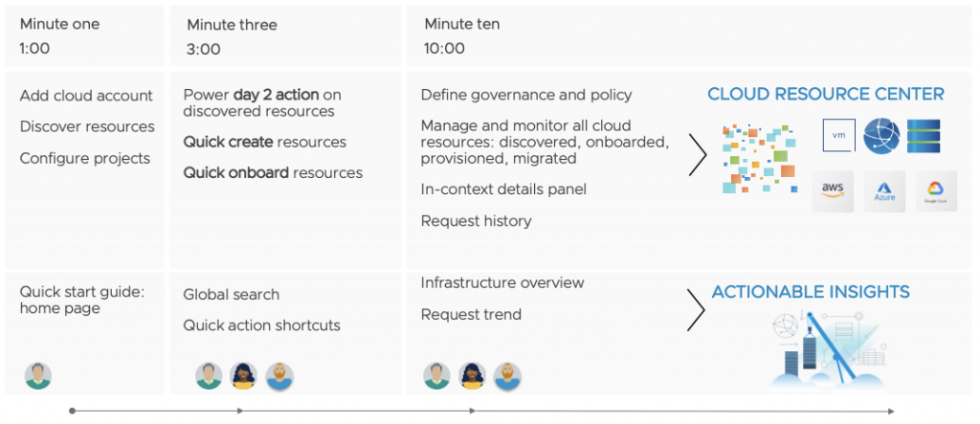The height and width of the screenshot is (424, 980).
Task: Select the vm square icon
Action: click(839, 136)
